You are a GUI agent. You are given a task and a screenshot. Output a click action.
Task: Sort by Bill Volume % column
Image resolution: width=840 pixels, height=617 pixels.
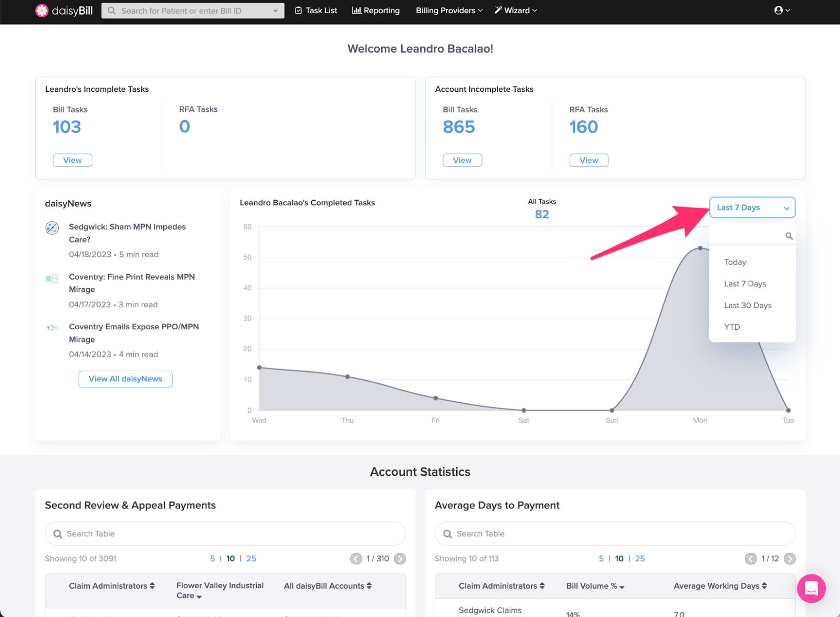[x=595, y=586]
